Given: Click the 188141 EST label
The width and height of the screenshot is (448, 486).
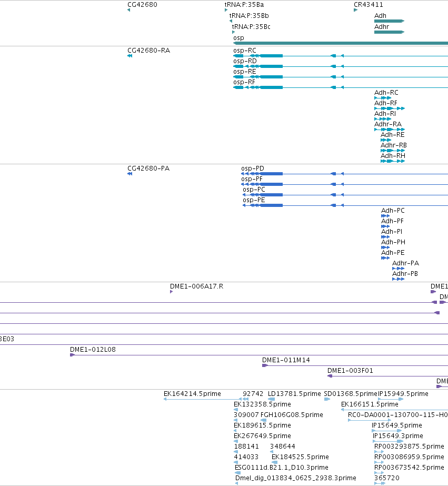Looking at the screenshot, I should (246, 447).
